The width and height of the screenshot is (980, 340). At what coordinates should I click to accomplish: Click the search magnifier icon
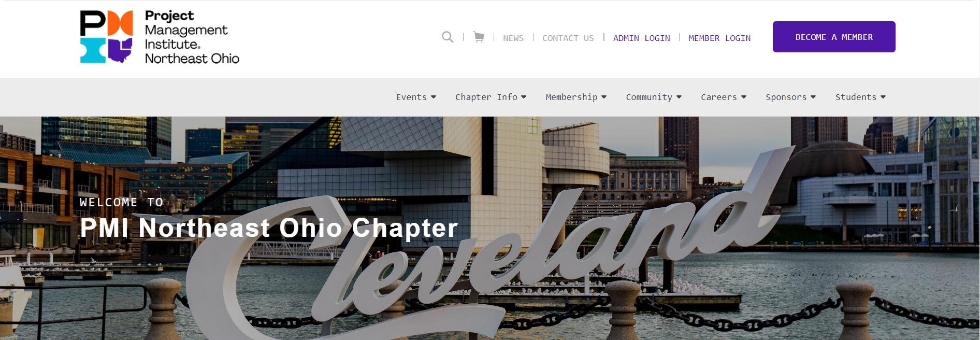coord(448,37)
